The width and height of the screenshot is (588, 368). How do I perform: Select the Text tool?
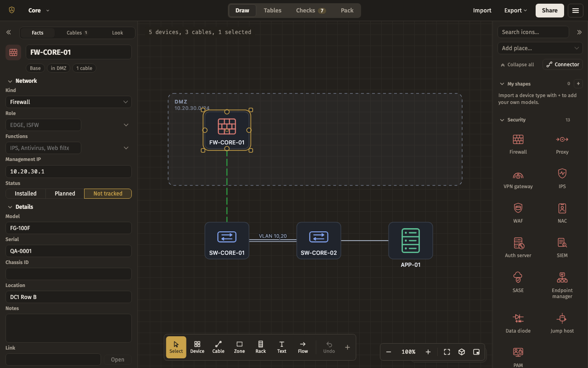(282, 347)
